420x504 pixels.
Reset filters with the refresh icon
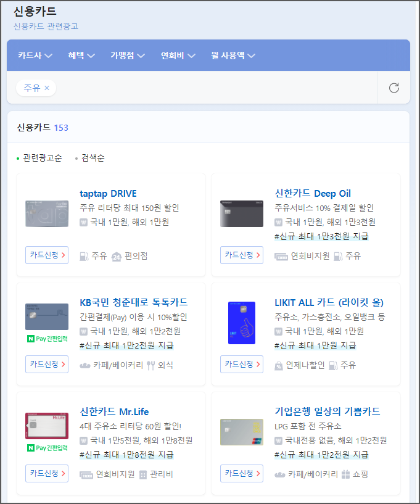(x=393, y=88)
